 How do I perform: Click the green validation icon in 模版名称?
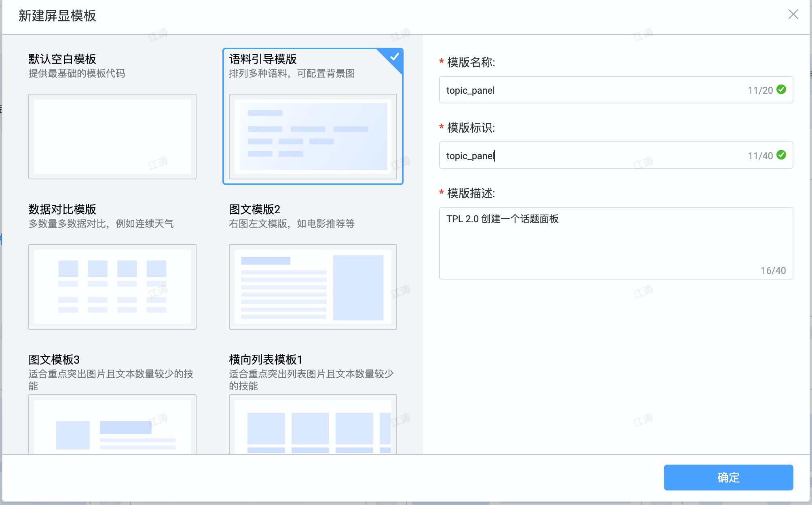(x=781, y=89)
